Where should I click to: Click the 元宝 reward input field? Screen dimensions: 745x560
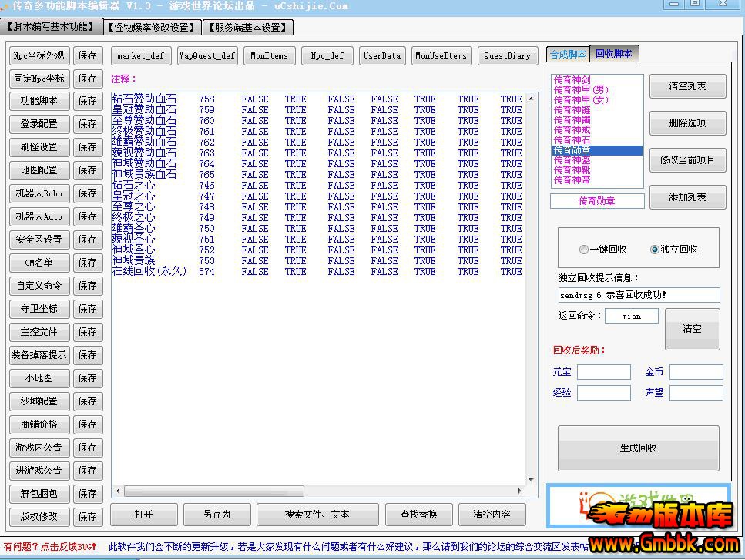[603, 373]
